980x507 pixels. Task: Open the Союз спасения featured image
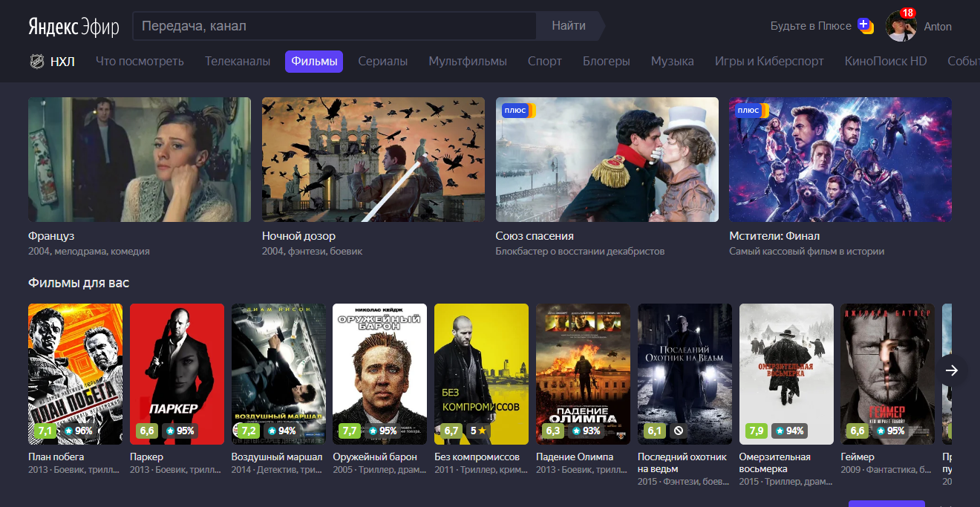coord(607,160)
